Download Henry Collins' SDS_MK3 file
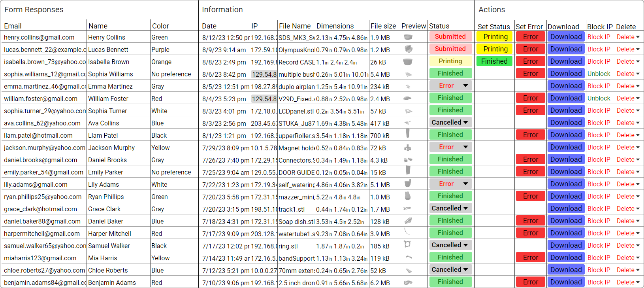Screen dimensions: 644x288 [x=566, y=37]
